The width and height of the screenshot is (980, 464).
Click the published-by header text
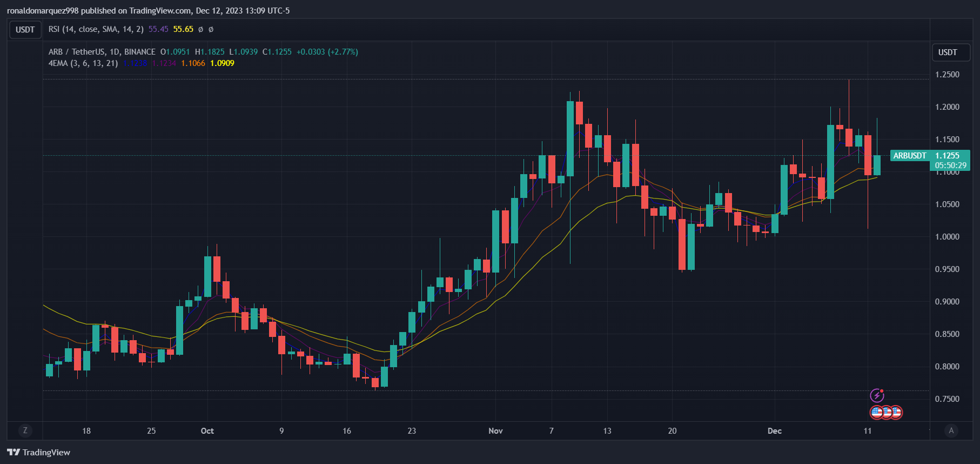tap(149, 11)
